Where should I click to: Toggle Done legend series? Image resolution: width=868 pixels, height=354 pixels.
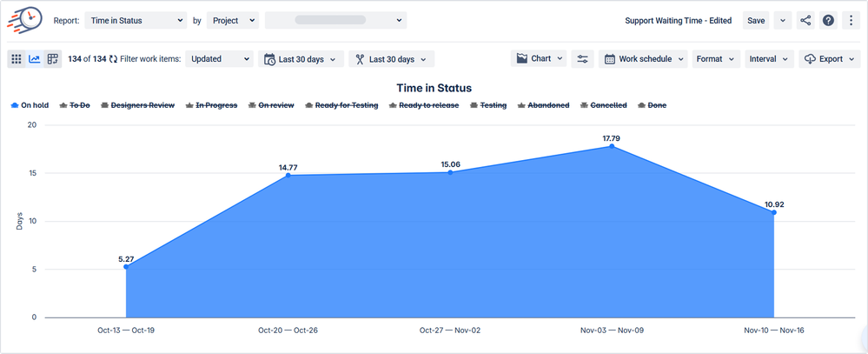653,105
